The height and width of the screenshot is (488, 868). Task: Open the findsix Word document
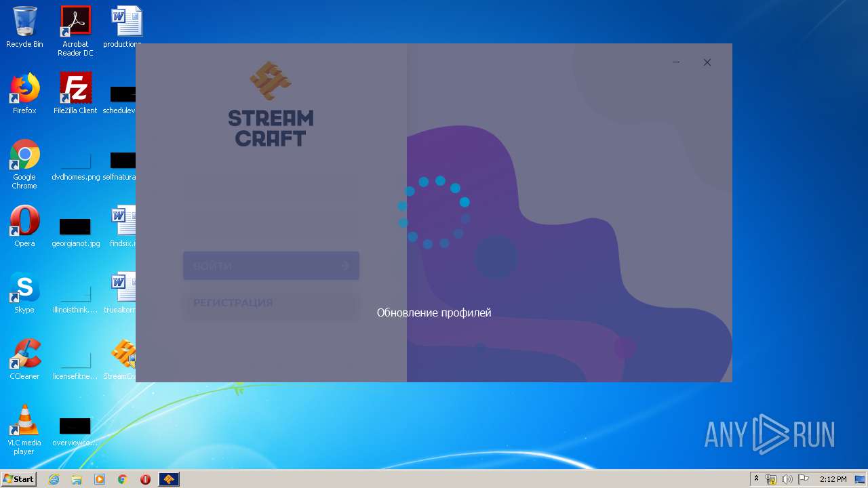pos(123,226)
